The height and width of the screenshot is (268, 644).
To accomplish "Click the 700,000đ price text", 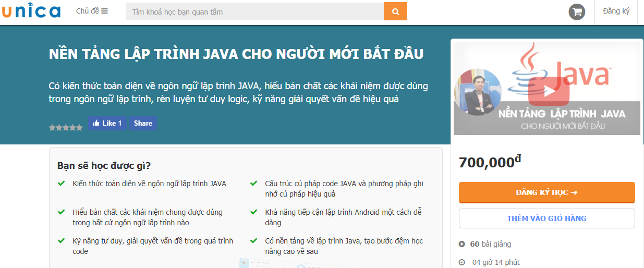I will pos(490,162).
